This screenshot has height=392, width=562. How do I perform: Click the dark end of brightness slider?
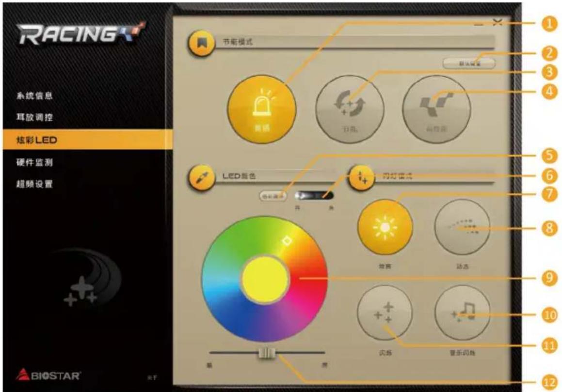(x=209, y=365)
